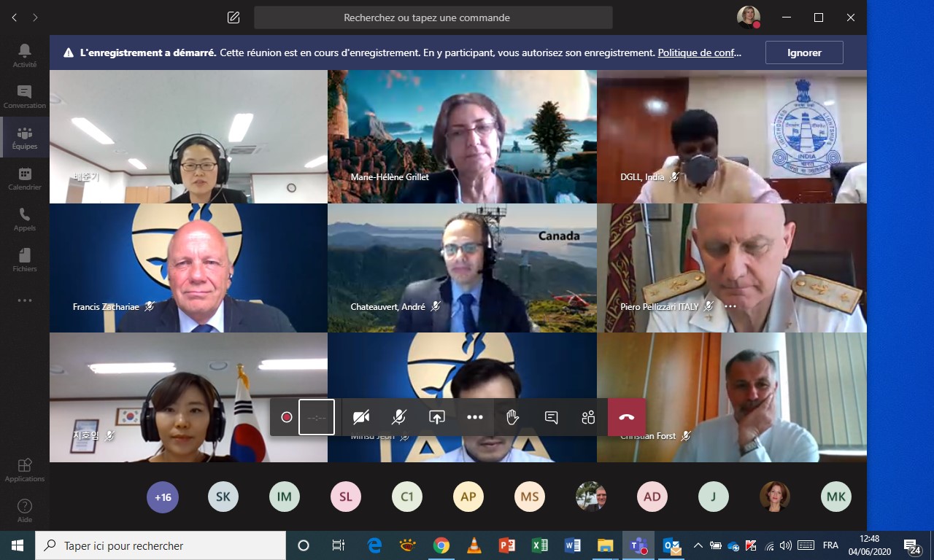The width and height of the screenshot is (934, 560).
Task: Toggle the camera on
Action: (360, 417)
